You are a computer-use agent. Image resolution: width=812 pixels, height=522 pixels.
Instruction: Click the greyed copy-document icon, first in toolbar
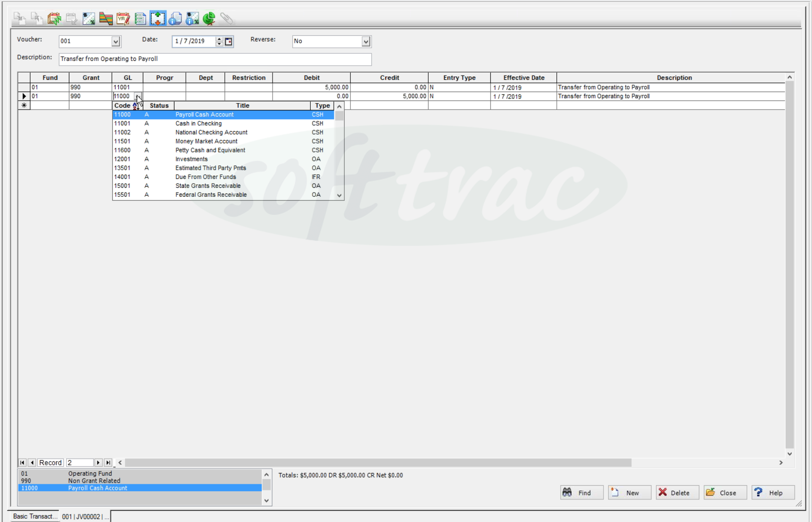(19, 18)
